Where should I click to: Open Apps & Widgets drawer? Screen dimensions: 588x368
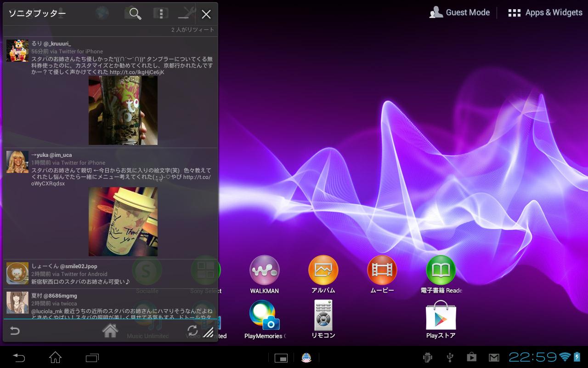pos(545,12)
